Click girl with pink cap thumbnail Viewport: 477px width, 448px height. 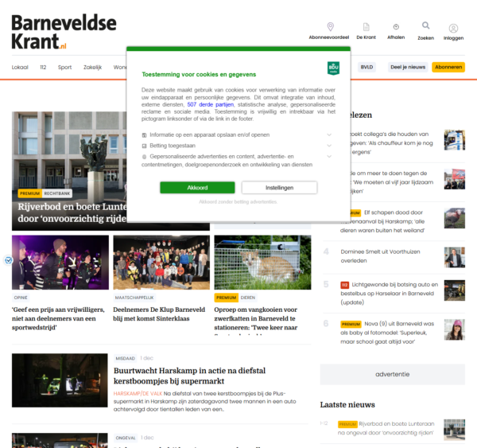455,329
